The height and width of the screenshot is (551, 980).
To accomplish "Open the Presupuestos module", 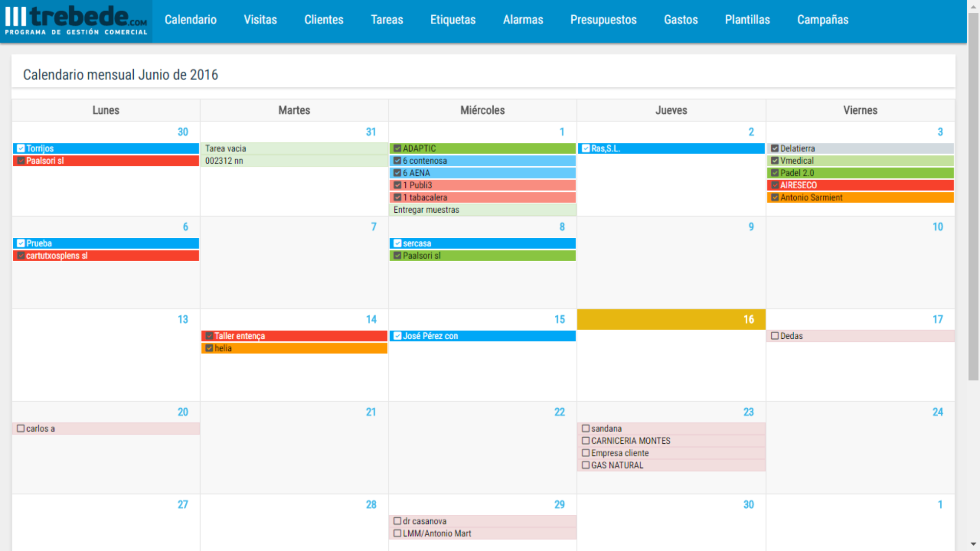I will click(602, 19).
